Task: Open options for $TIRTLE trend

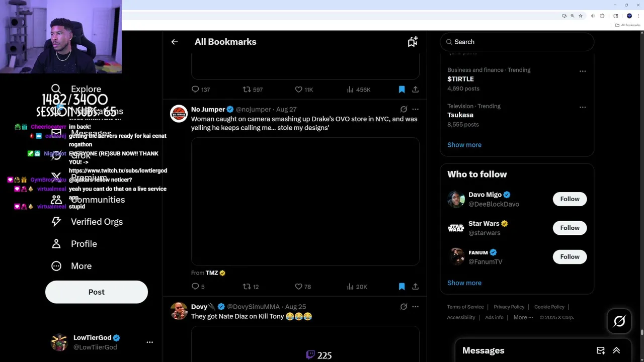Action: (583, 71)
